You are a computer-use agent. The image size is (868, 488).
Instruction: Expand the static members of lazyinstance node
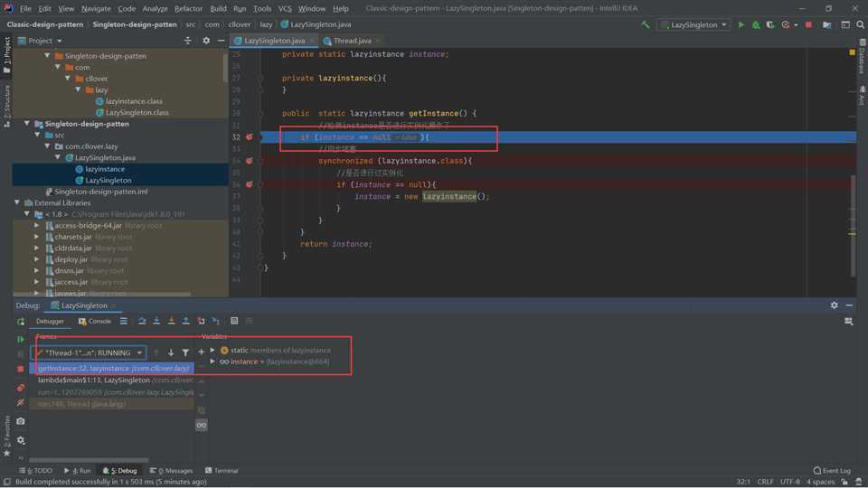click(212, 351)
